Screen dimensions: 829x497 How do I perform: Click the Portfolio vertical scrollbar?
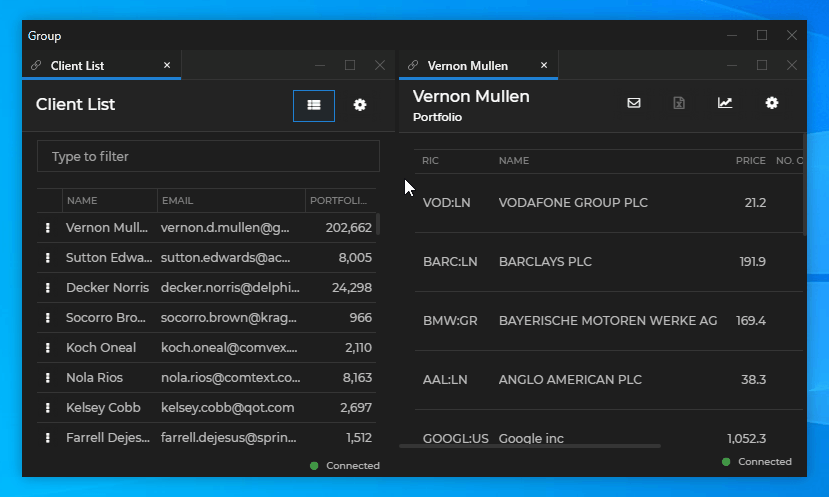tap(805, 184)
